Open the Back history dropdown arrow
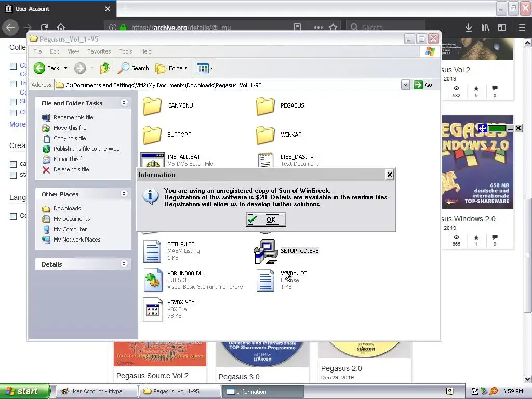 [66, 68]
